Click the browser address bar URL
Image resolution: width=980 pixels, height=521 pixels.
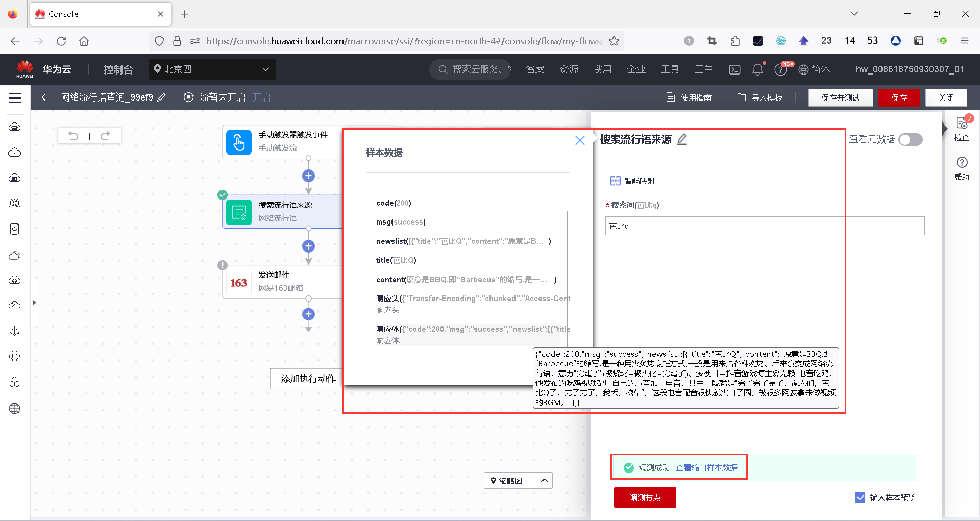tap(404, 41)
